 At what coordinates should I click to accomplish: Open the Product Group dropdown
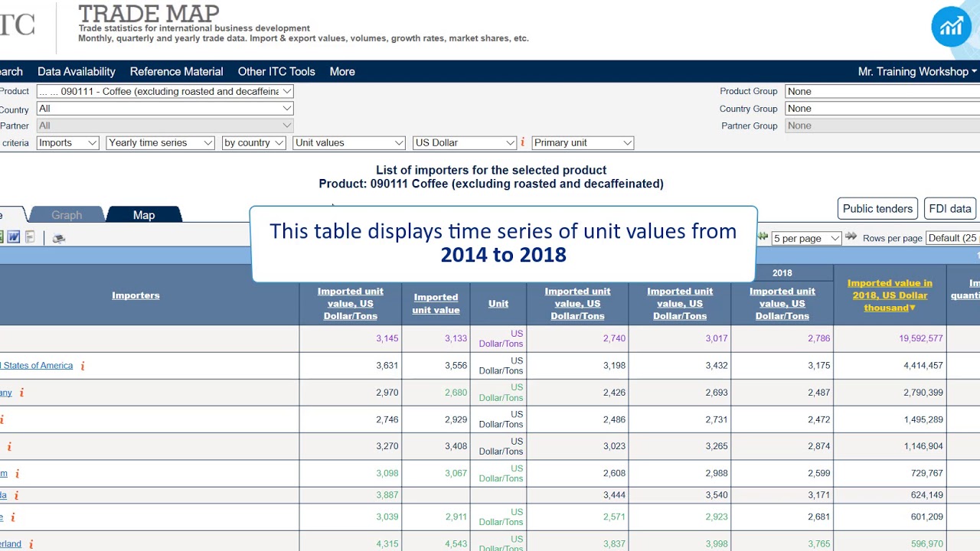(x=883, y=91)
